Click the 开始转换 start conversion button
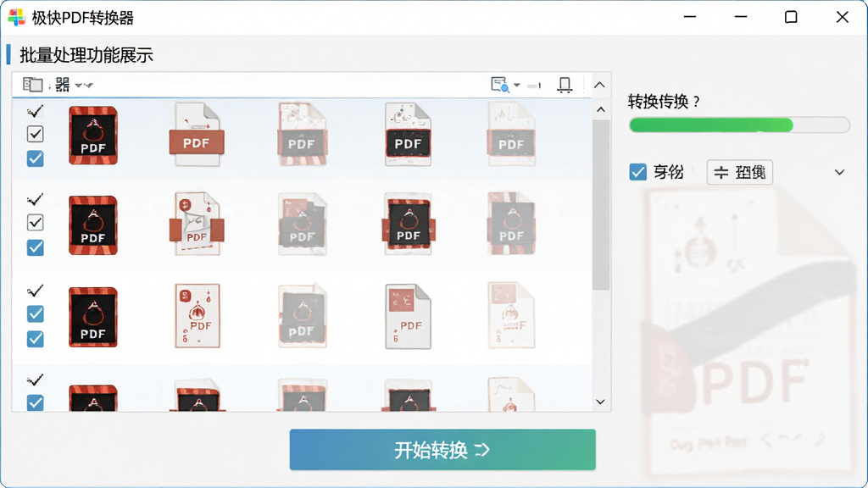 click(x=442, y=450)
